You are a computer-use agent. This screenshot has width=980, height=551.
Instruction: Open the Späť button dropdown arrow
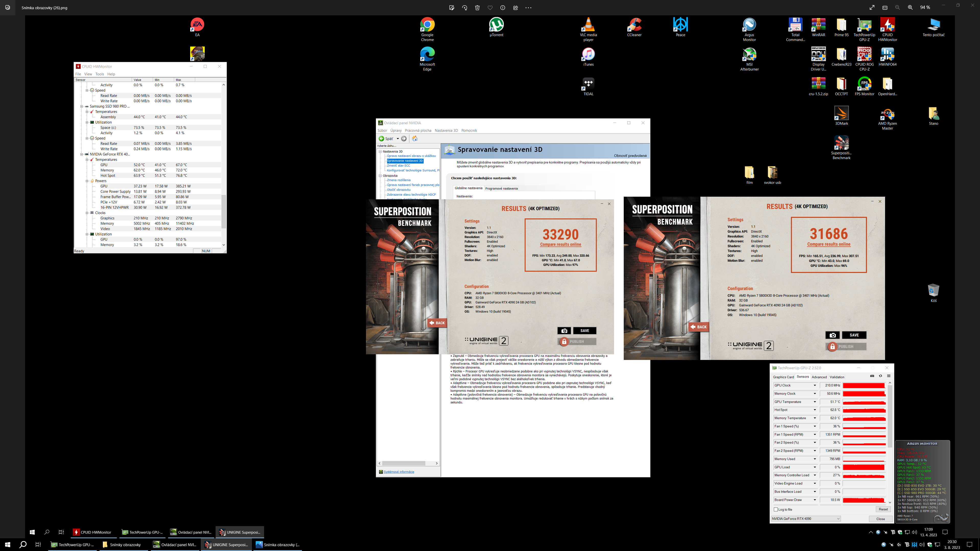[398, 139]
